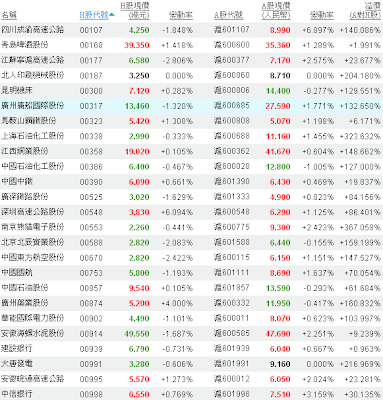383x400 pixels.
Task: Select stock name 中國中鐵
Action: 17,181
